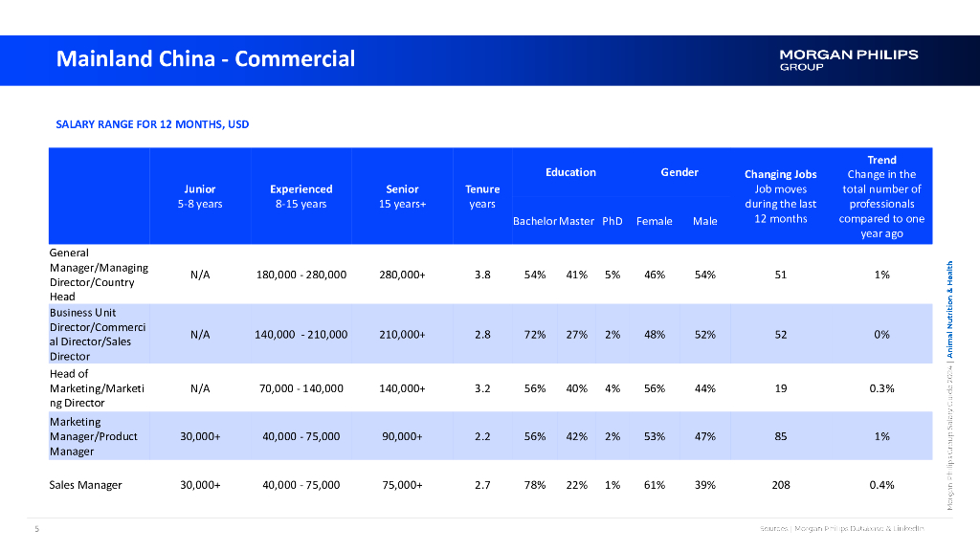Image resolution: width=980 pixels, height=551 pixels.
Task: Select the Education group header
Action: pos(570,172)
